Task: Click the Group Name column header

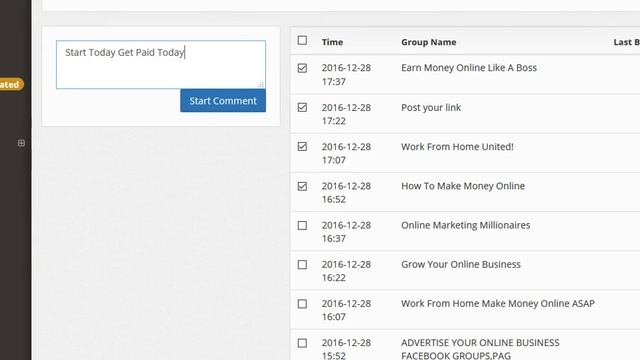Action: 429,42
